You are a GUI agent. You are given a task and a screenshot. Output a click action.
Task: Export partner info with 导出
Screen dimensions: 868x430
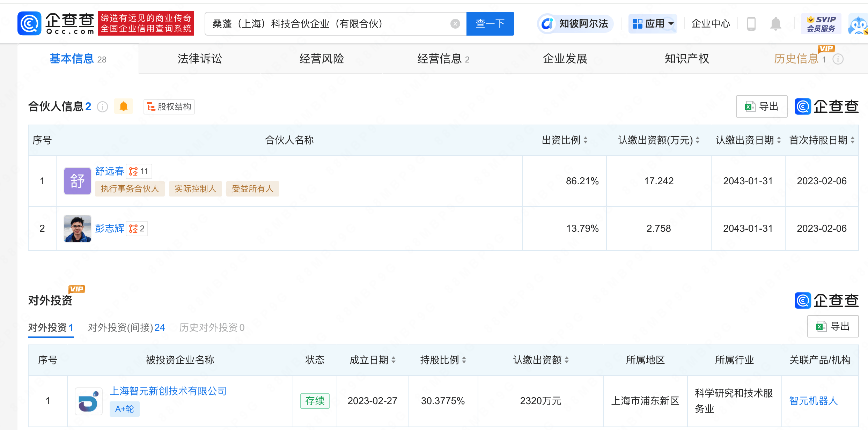coord(762,106)
